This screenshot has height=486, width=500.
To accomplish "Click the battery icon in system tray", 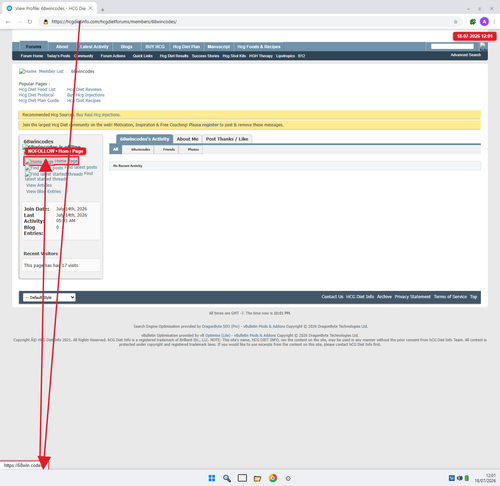I will point(467,478).
